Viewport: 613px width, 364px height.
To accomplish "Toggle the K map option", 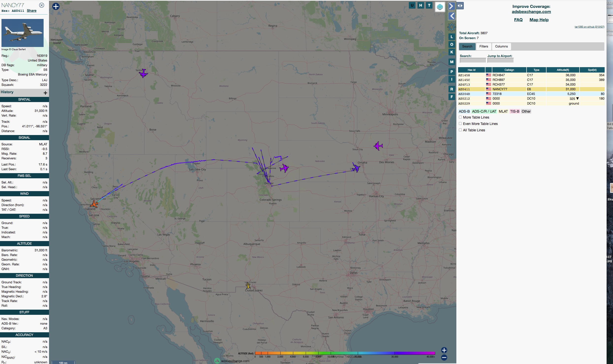I will click(452, 52).
